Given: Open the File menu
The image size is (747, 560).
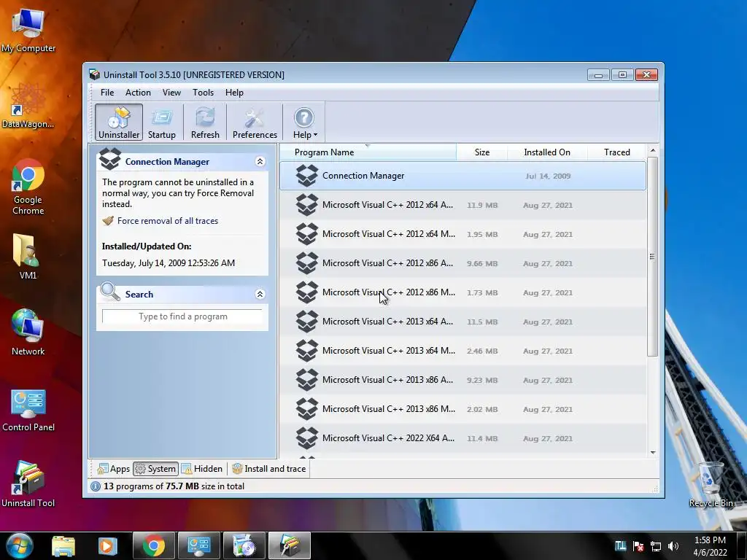Looking at the screenshot, I should click(x=107, y=93).
